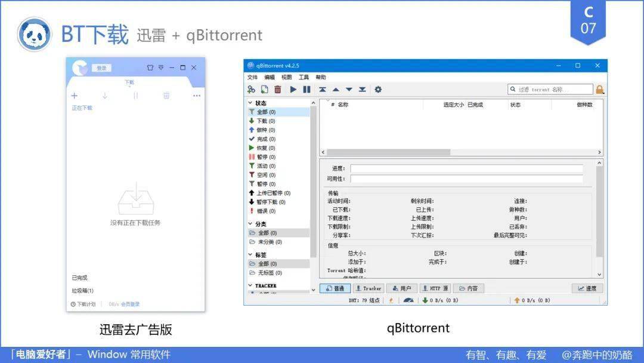Click green download speed arrow in status bar

(425, 300)
